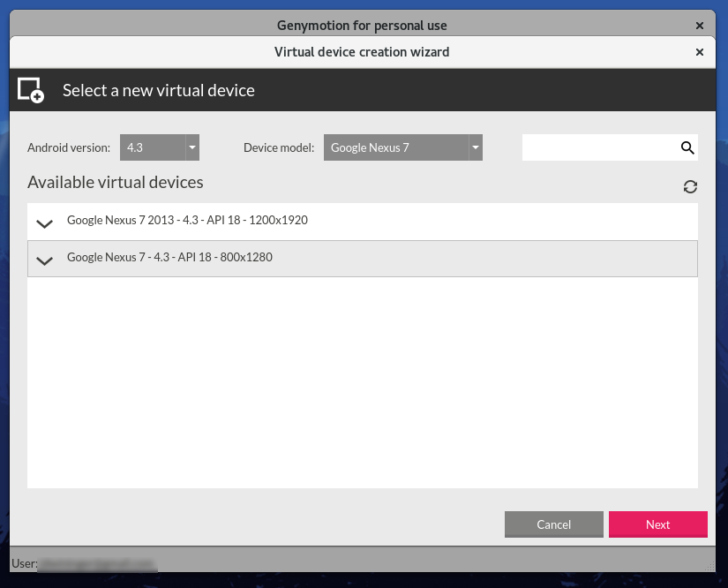Click the Cancel button
Viewport: 728px width, 588px height.
tap(554, 524)
